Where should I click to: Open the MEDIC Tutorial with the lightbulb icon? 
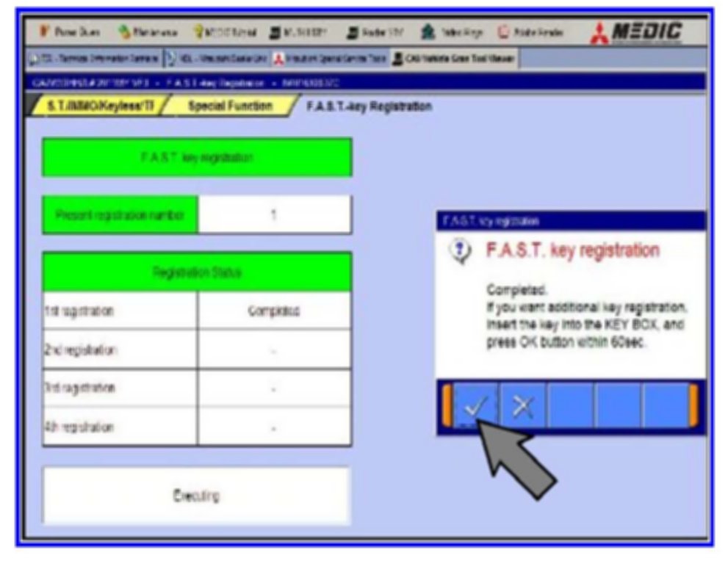point(223,32)
